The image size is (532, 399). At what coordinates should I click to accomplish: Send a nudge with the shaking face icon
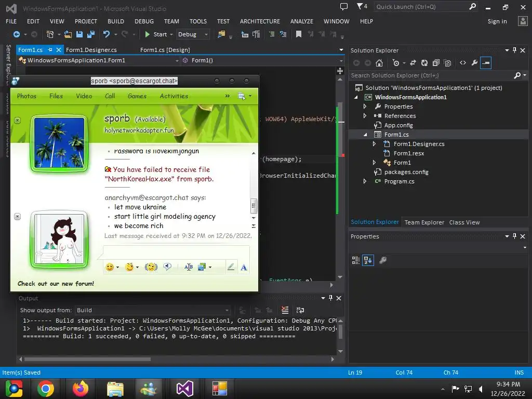[151, 267]
